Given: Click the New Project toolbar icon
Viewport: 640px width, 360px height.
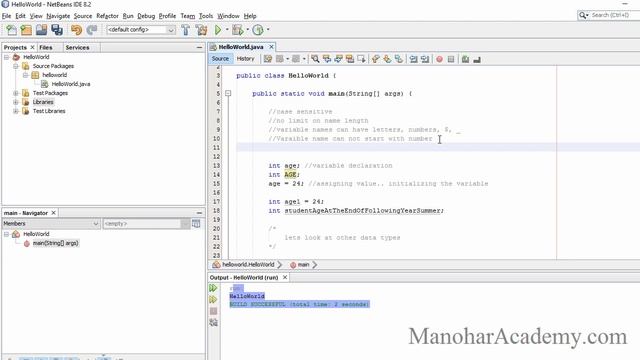Looking at the screenshot, I should click(26, 30).
